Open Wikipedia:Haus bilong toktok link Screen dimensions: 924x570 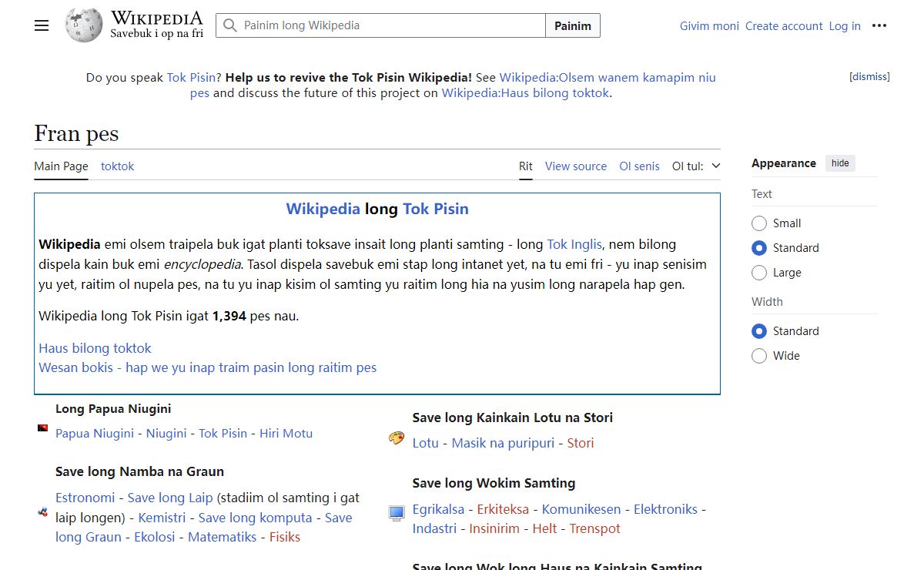point(525,92)
